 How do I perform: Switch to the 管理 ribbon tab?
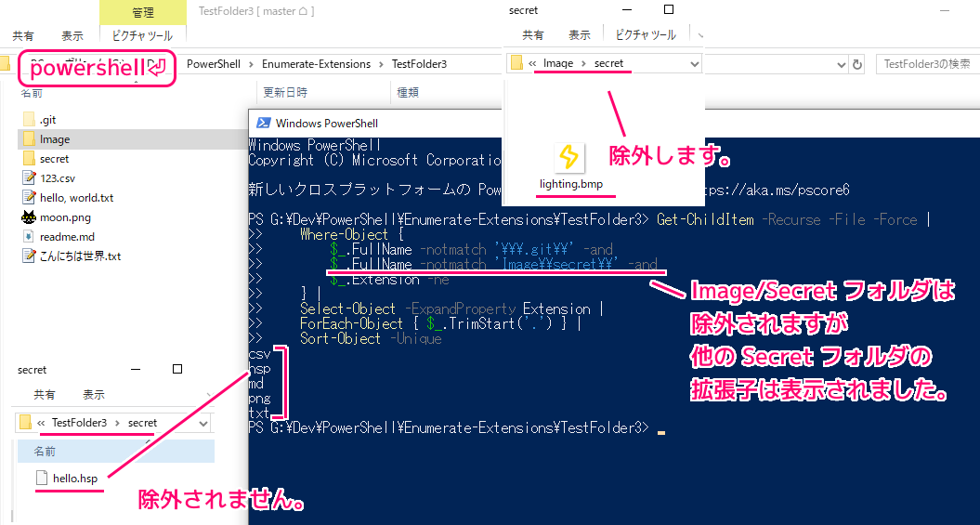point(142,12)
